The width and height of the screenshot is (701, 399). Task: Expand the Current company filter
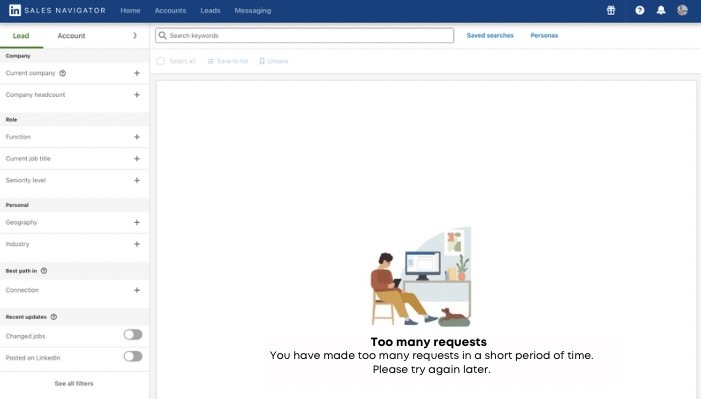(x=137, y=73)
